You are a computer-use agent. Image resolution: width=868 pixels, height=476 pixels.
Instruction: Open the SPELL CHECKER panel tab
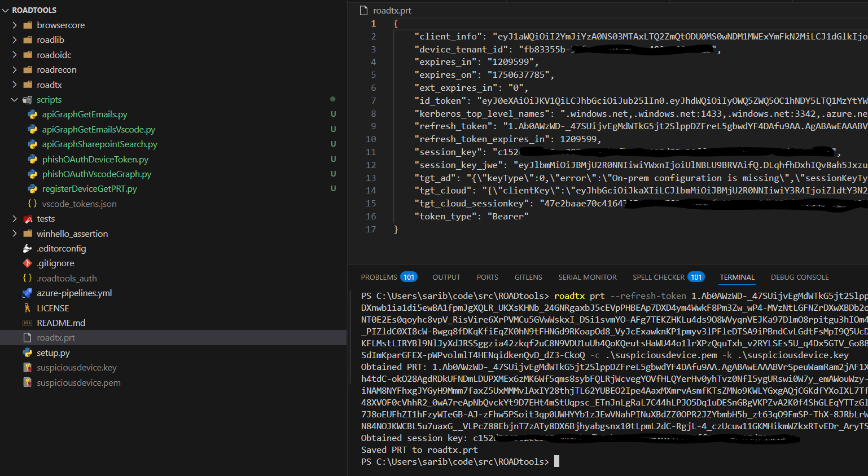tap(658, 277)
